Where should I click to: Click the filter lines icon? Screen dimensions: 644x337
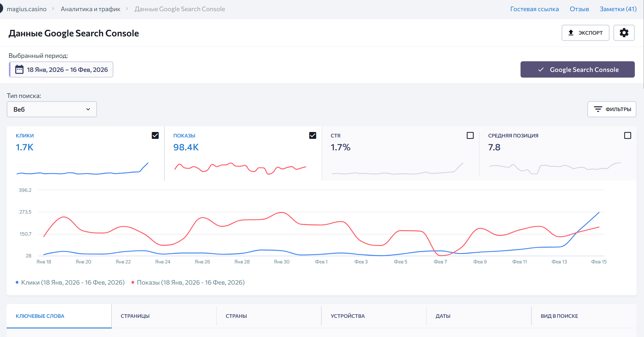click(598, 109)
